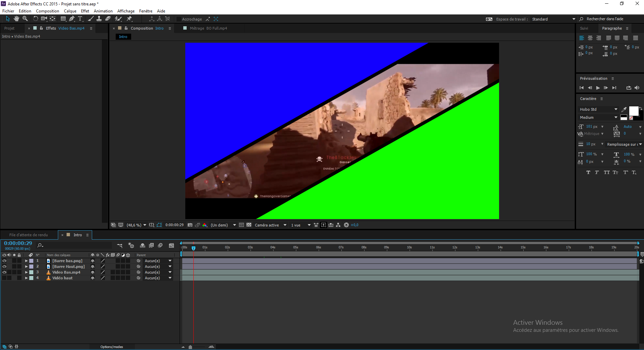Toggle the Effets panel lock
644x350 pixels.
[41, 28]
